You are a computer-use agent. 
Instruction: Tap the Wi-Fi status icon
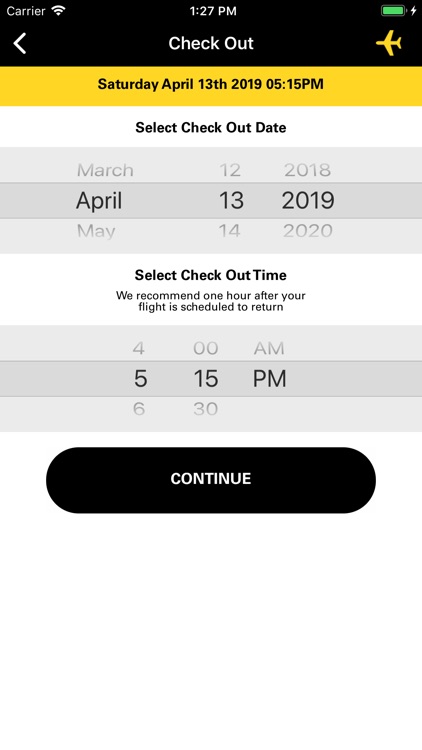[58, 11]
